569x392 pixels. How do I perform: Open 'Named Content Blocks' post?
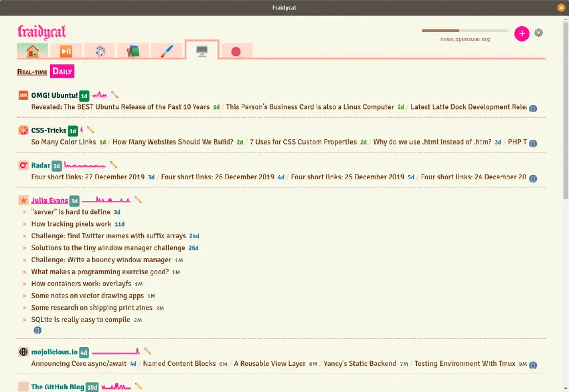pos(179,363)
